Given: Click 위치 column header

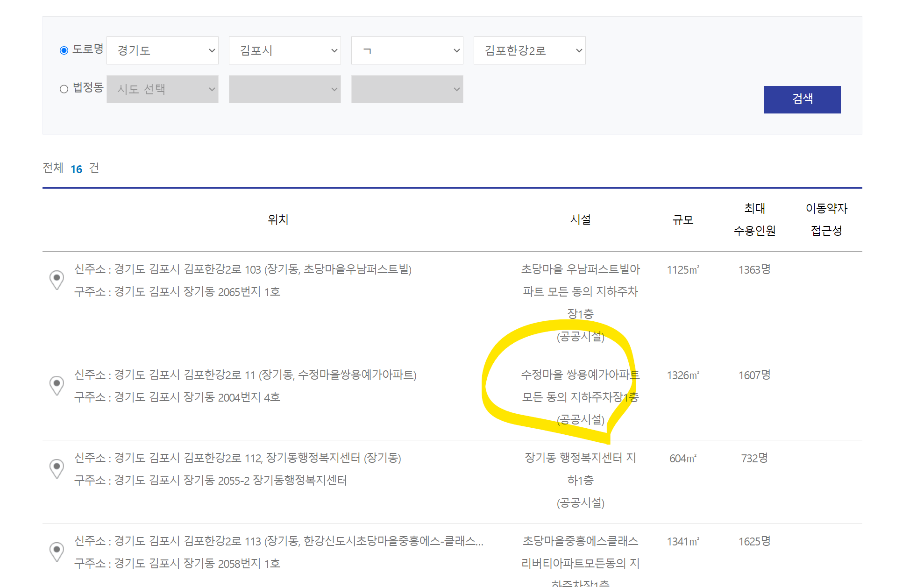Looking at the screenshot, I should pos(278,219).
